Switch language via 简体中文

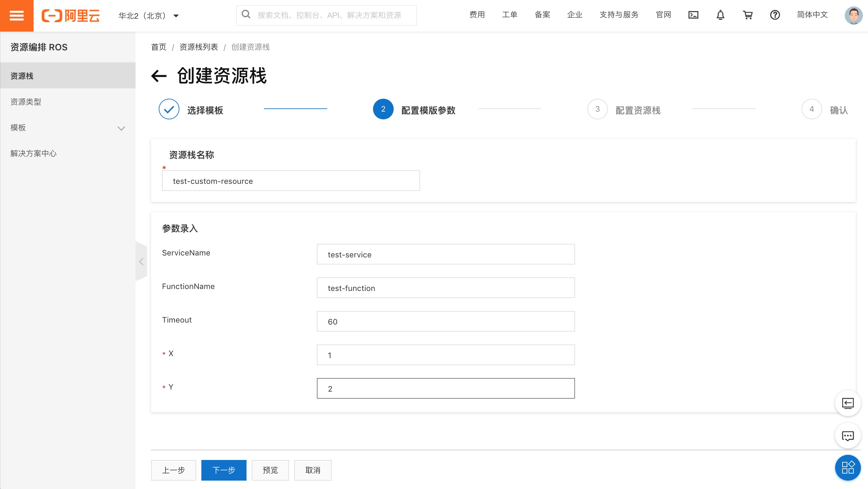[812, 15]
